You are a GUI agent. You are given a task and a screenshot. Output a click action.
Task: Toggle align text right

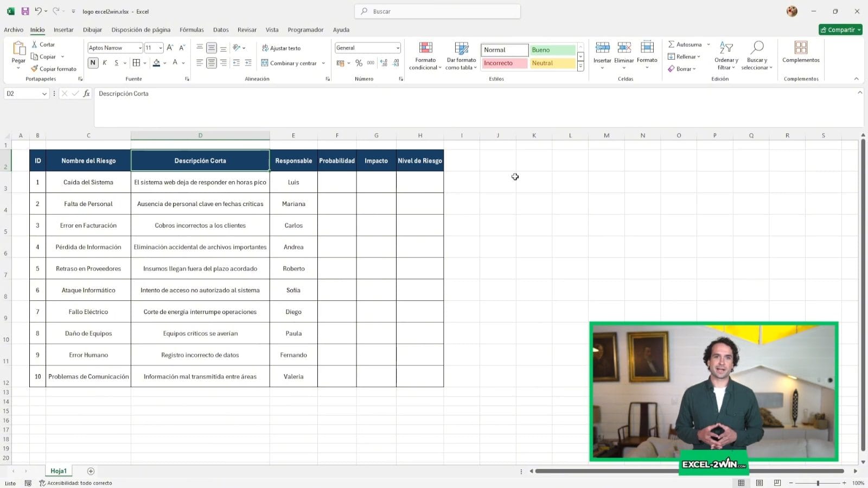coord(223,63)
